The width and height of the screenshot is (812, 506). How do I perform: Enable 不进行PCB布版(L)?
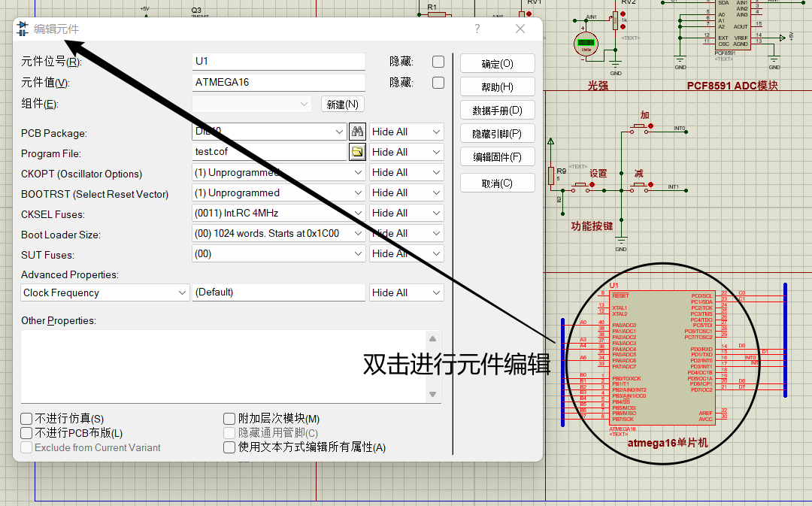tap(26, 432)
